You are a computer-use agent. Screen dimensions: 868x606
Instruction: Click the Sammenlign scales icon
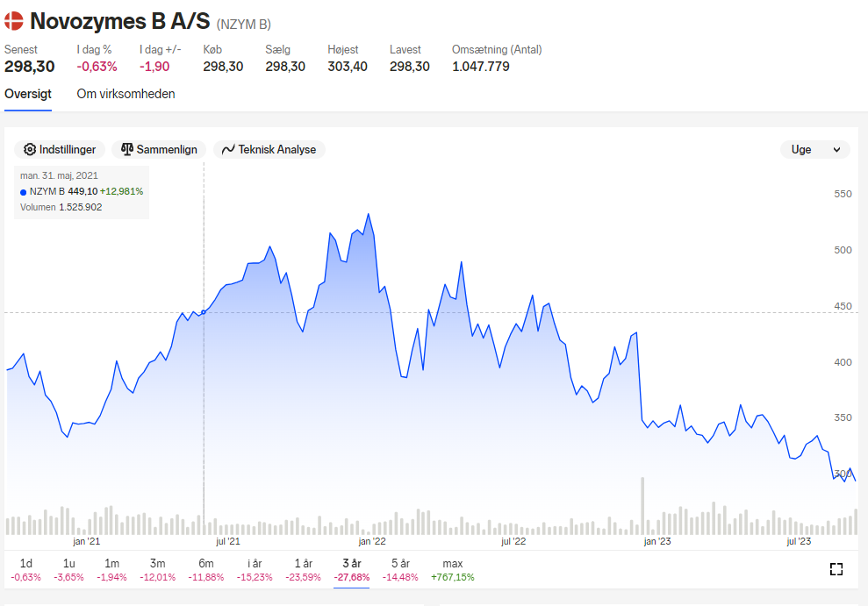tap(127, 149)
